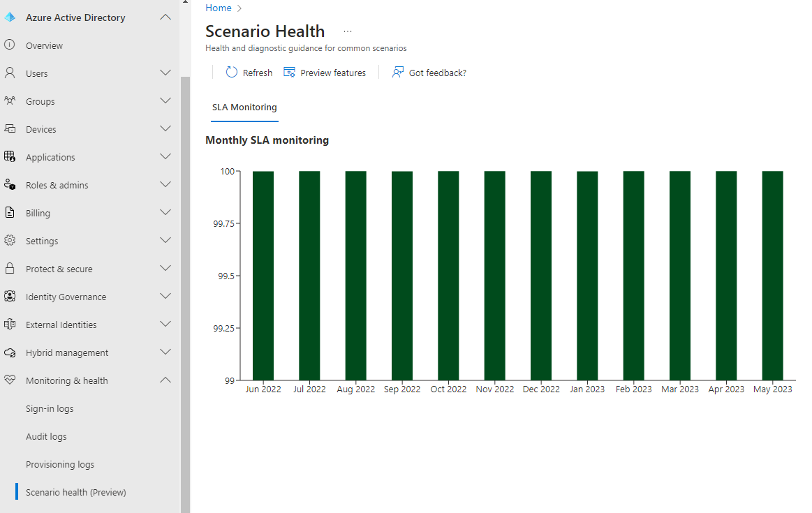Click the Got feedback? button label
Image resolution: width=812 pixels, height=513 pixels.
click(x=438, y=73)
